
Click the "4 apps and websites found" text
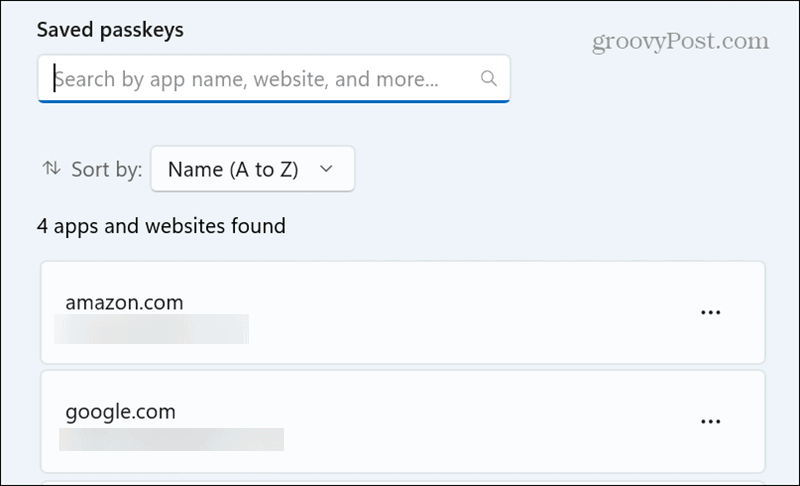(x=161, y=226)
